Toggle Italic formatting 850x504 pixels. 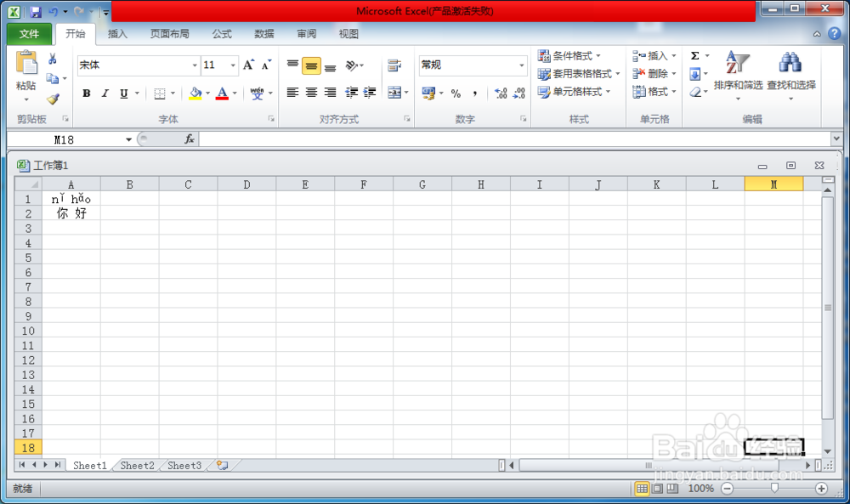105,93
